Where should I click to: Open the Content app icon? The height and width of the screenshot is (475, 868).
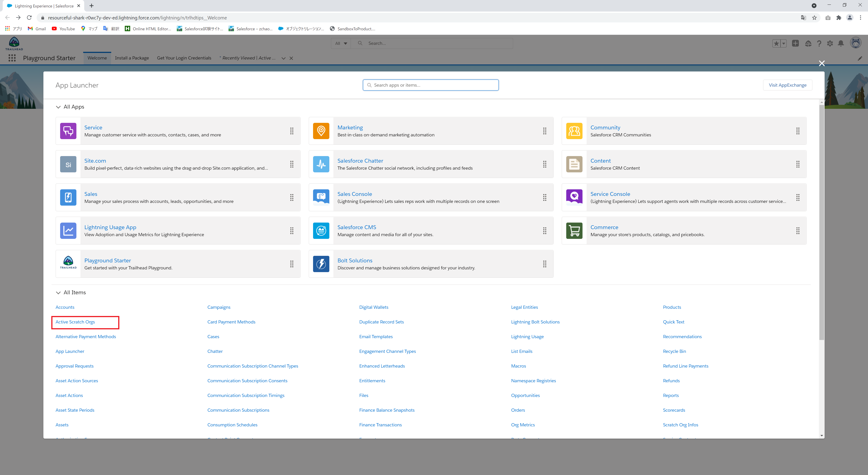[x=574, y=164]
